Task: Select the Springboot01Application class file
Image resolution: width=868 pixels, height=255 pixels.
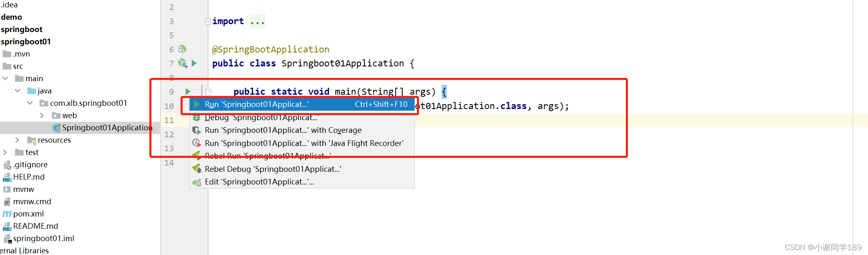Action: pyautogui.click(x=107, y=127)
